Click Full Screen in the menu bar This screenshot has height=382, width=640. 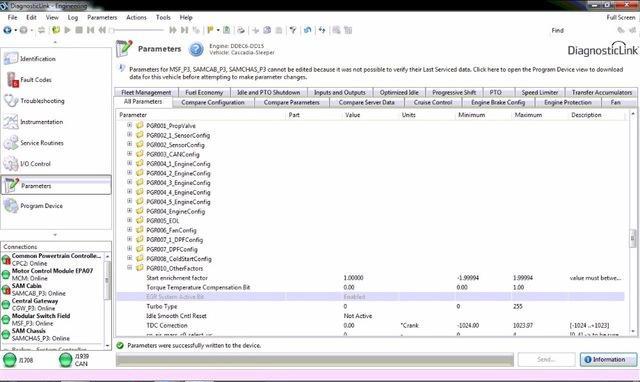[x=620, y=17]
